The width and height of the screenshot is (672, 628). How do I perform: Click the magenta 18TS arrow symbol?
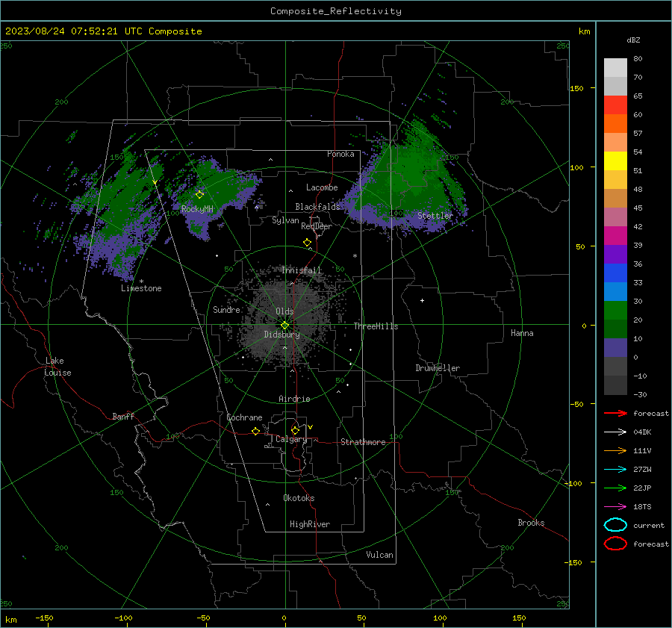615,507
